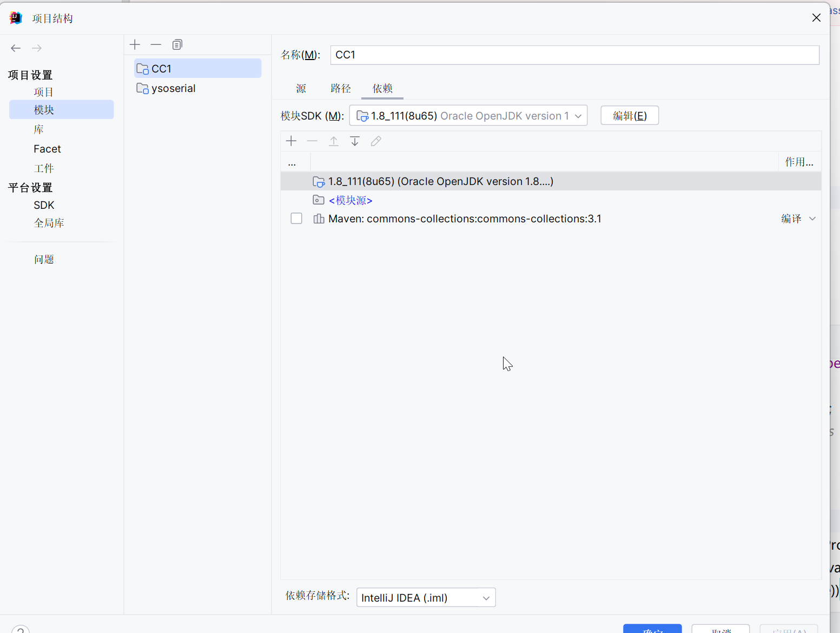The width and height of the screenshot is (840, 633).
Task: Click the add dependency plus icon
Action: (291, 141)
